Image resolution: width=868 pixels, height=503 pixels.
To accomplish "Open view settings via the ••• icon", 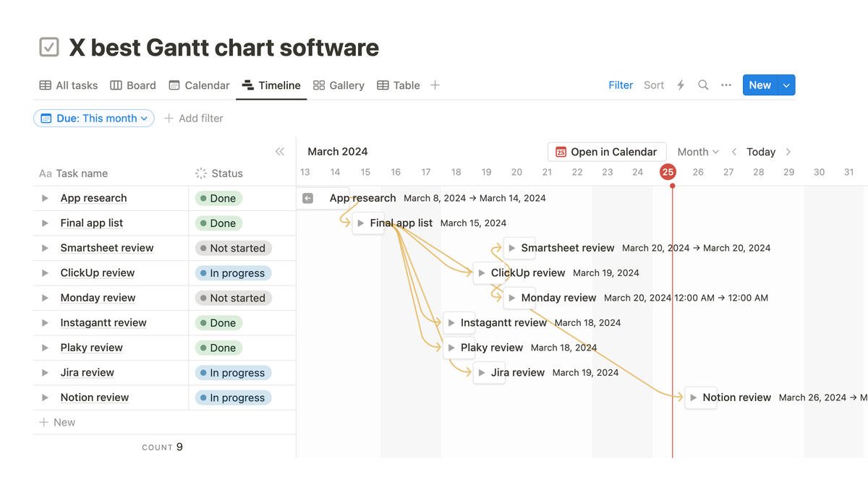I will click(x=726, y=85).
